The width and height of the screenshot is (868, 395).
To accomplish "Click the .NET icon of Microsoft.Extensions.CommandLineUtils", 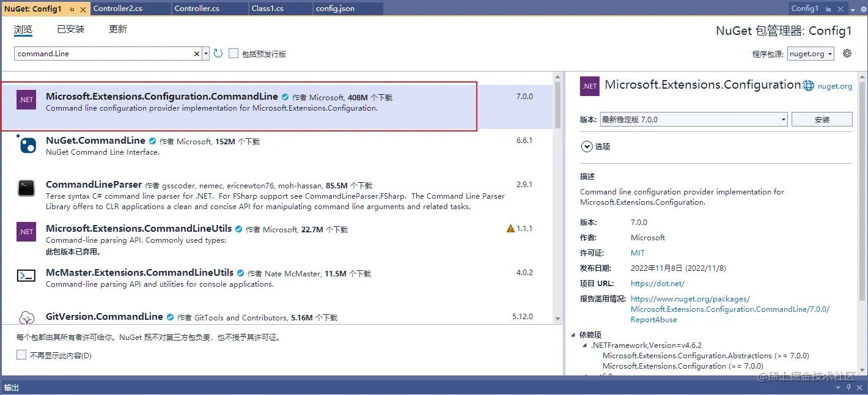I will tap(26, 232).
